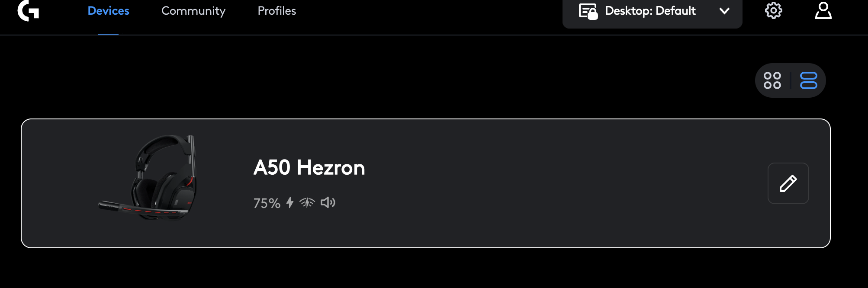This screenshot has width=868, height=288.
Task: Click the battery charging bolt icon
Action: [x=290, y=202]
